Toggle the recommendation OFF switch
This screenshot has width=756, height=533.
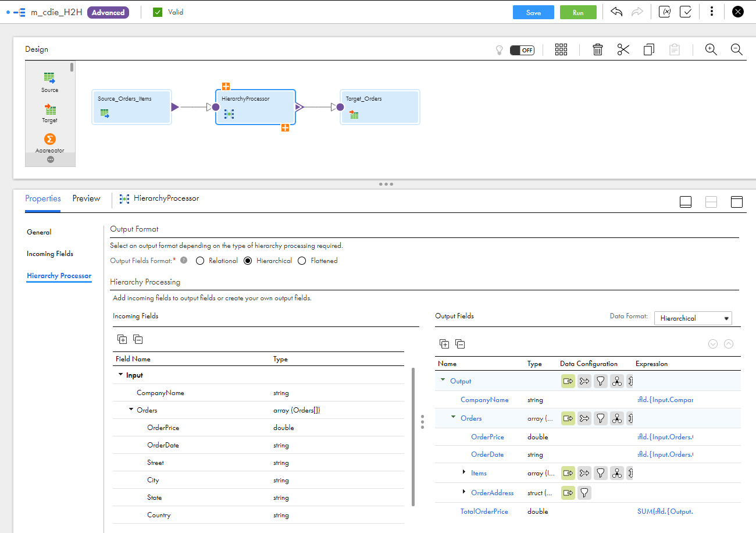522,50
